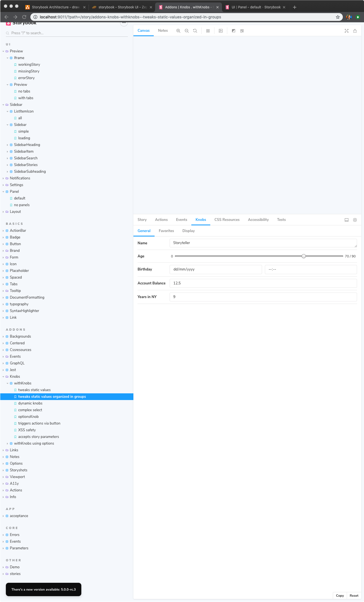This screenshot has height=602, width=364.
Task: Click the green extension icon in browser toolbar
Action: pos(358,17)
